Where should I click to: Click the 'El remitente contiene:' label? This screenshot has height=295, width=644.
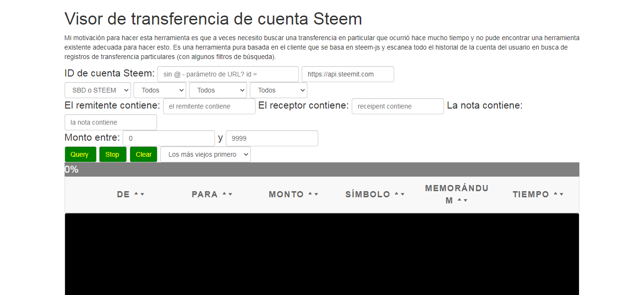click(x=112, y=106)
